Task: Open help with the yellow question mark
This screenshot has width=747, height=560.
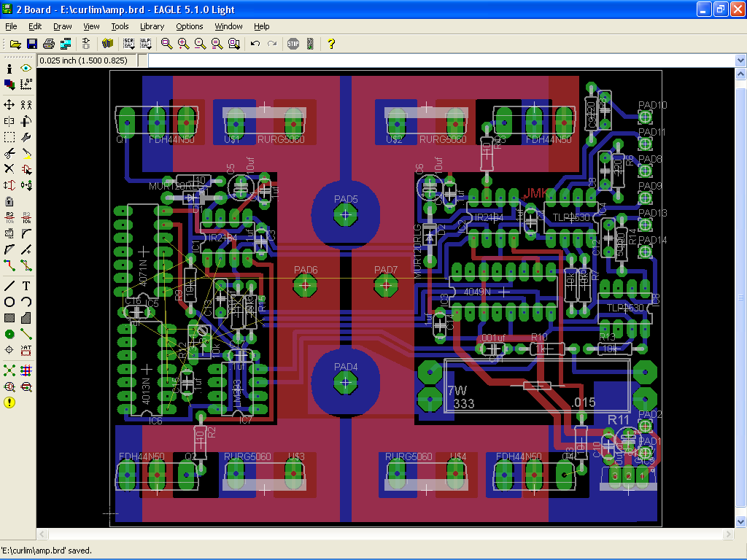Action: click(x=331, y=44)
